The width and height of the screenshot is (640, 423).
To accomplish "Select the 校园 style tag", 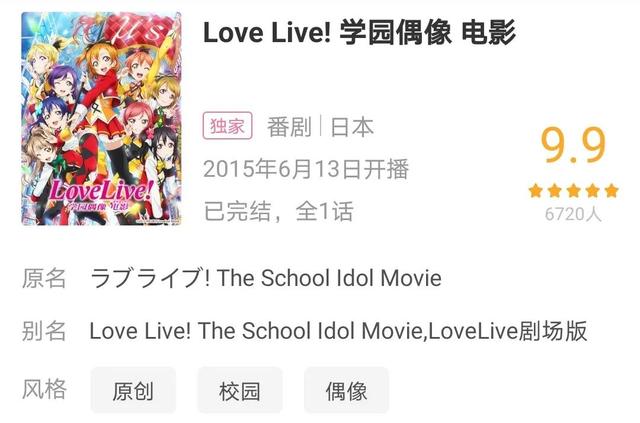I will 240,391.
